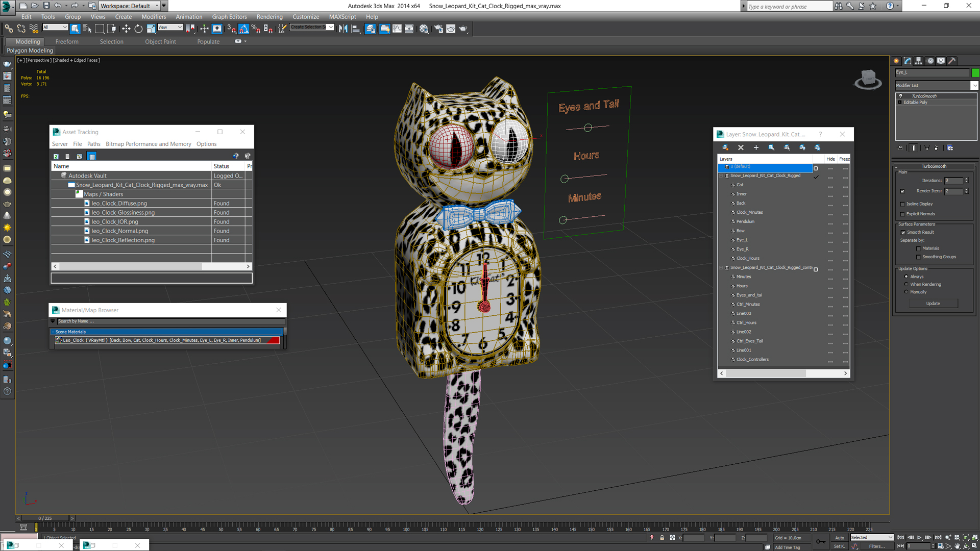Click Pin Stack icon under modifier stack

[x=901, y=148]
